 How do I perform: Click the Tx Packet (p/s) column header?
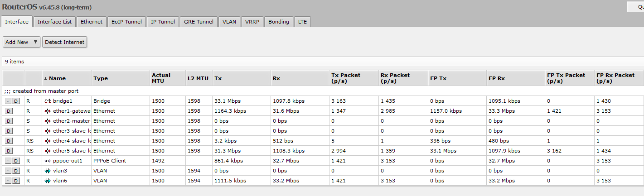pos(346,78)
